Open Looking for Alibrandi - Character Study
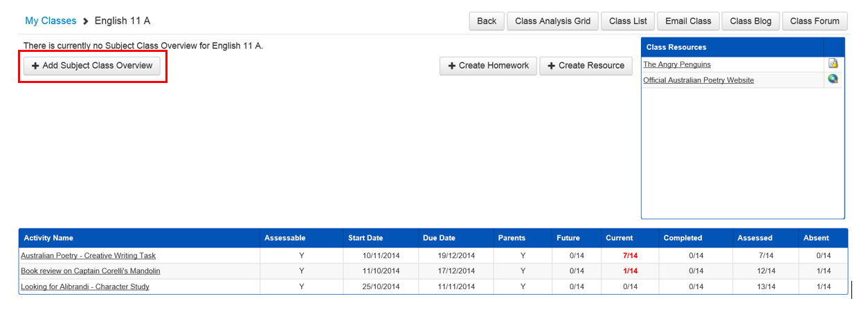The height and width of the screenshot is (312, 868). (x=85, y=286)
